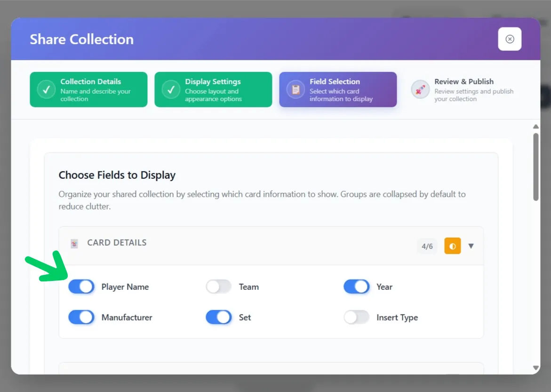This screenshot has width=551, height=392.
Task: Click the circled X close icon in header
Action: (x=510, y=39)
